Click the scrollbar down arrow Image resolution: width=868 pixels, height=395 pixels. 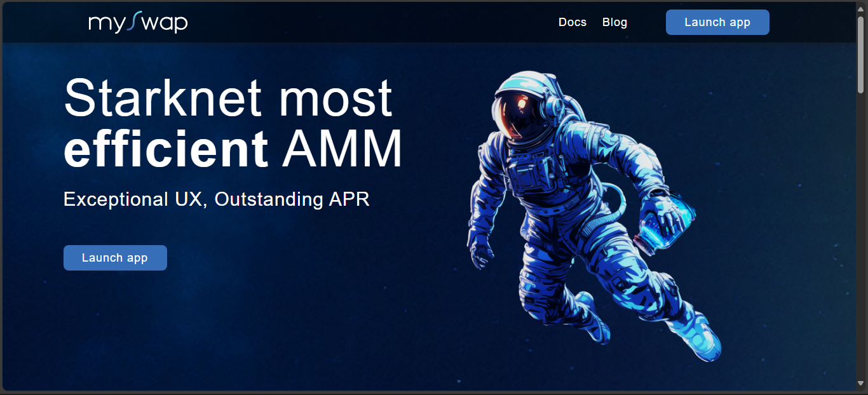tap(861, 383)
